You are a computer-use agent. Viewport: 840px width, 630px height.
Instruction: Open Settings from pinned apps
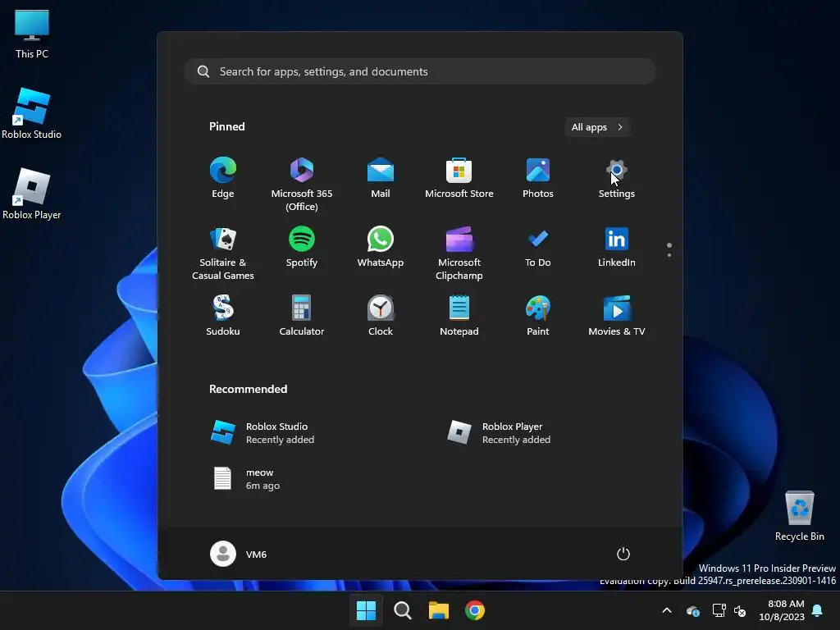(x=617, y=178)
